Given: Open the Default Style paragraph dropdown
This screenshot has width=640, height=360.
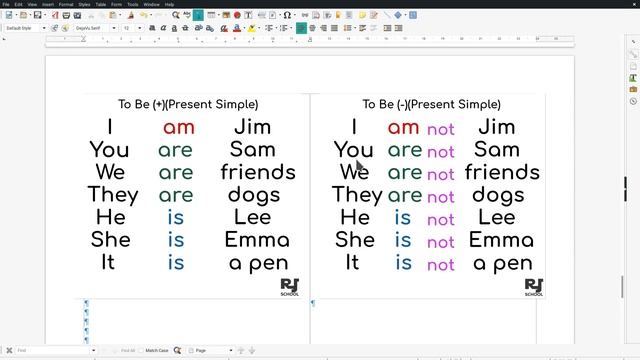Looking at the screenshot, I should (x=44, y=28).
